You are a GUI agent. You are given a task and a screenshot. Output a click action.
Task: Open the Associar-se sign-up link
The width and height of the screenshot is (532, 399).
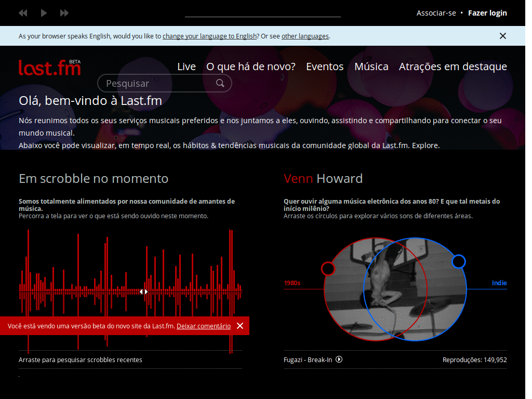436,13
